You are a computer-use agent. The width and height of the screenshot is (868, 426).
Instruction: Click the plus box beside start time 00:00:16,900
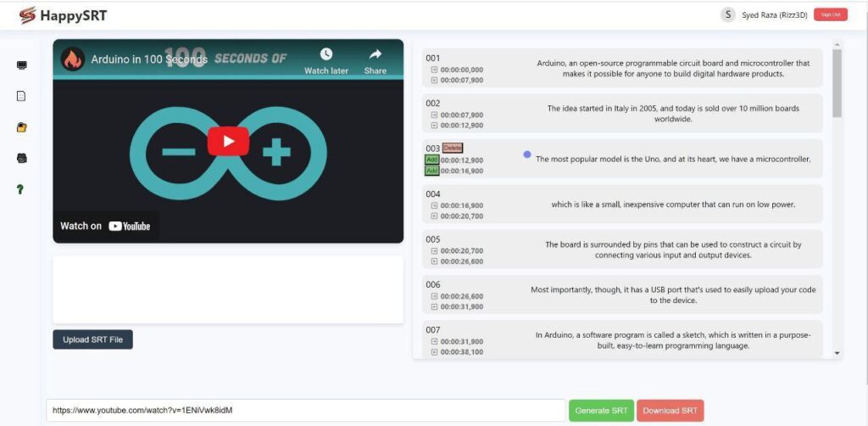(x=434, y=205)
